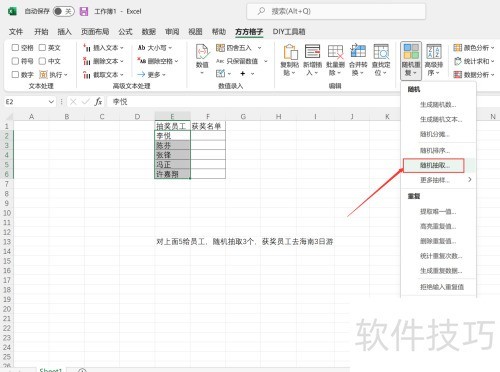The image size is (500, 372).
Task: Switch to the 数据 tab
Action: pyautogui.click(x=149, y=32)
